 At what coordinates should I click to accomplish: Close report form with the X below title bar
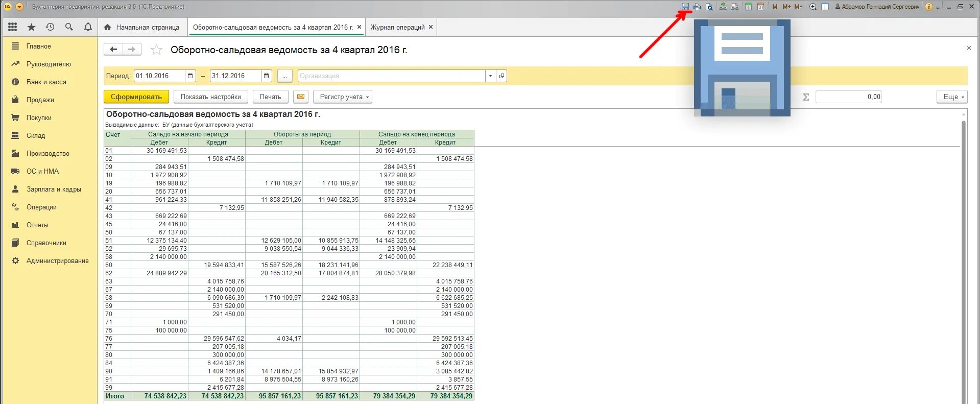969,47
